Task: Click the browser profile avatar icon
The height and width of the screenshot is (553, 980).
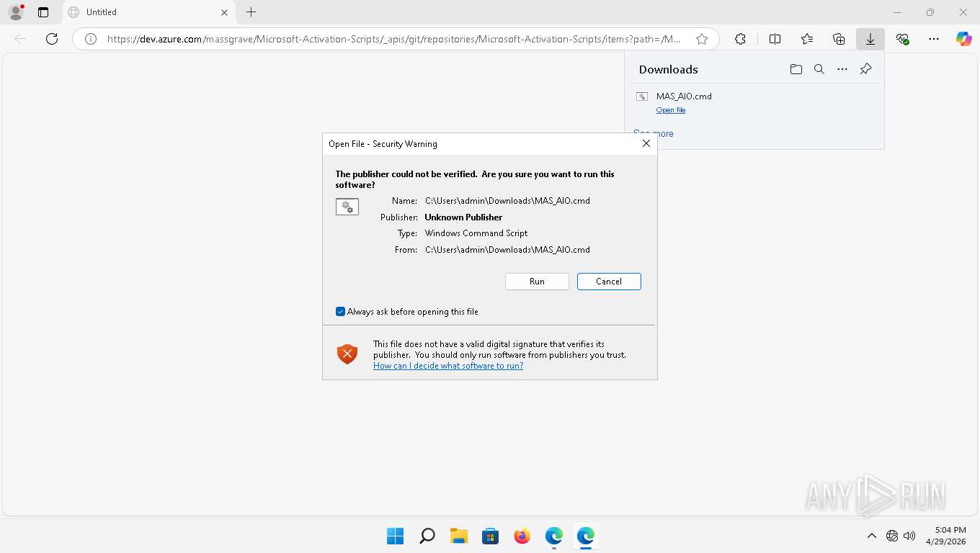Action: (x=15, y=12)
